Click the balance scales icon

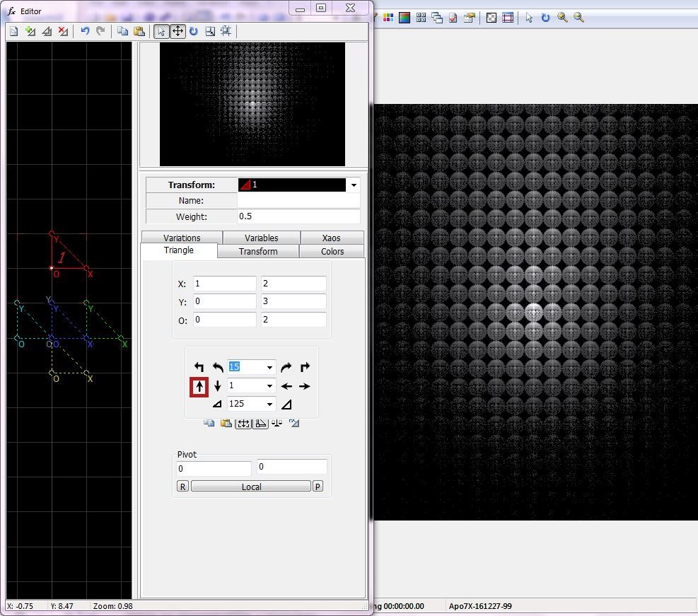[277, 423]
